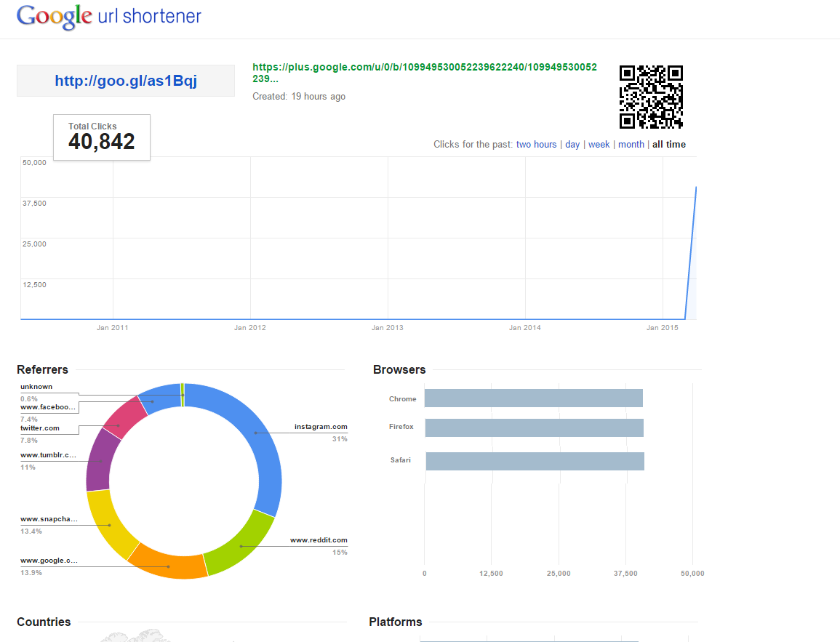Image resolution: width=840 pixels, height=642 pixels.
Task: Show clicks for the past day
Action: tap(572, 145)
